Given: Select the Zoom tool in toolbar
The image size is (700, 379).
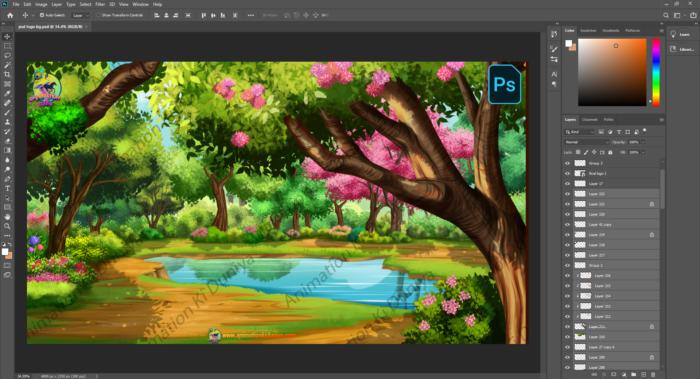Looking at the screenshot, I should 7,226.
